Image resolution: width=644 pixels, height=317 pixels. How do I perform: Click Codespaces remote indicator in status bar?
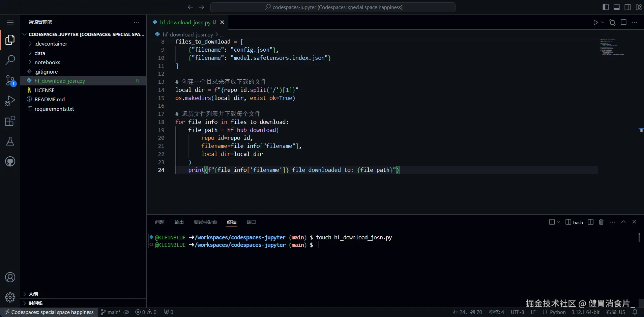(49, 312)
